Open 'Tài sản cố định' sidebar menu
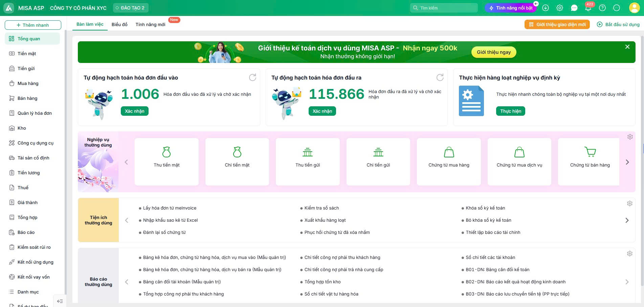The width and height of the screenshot is (644, 307). (x=32, y=158)
